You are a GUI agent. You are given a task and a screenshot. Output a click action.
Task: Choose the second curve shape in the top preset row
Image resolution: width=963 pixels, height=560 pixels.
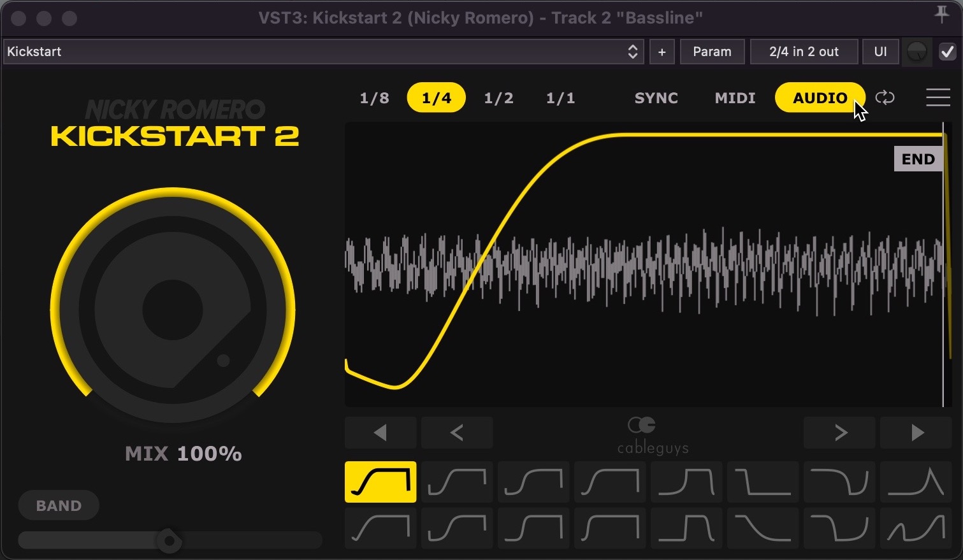(x=457, y=482)
